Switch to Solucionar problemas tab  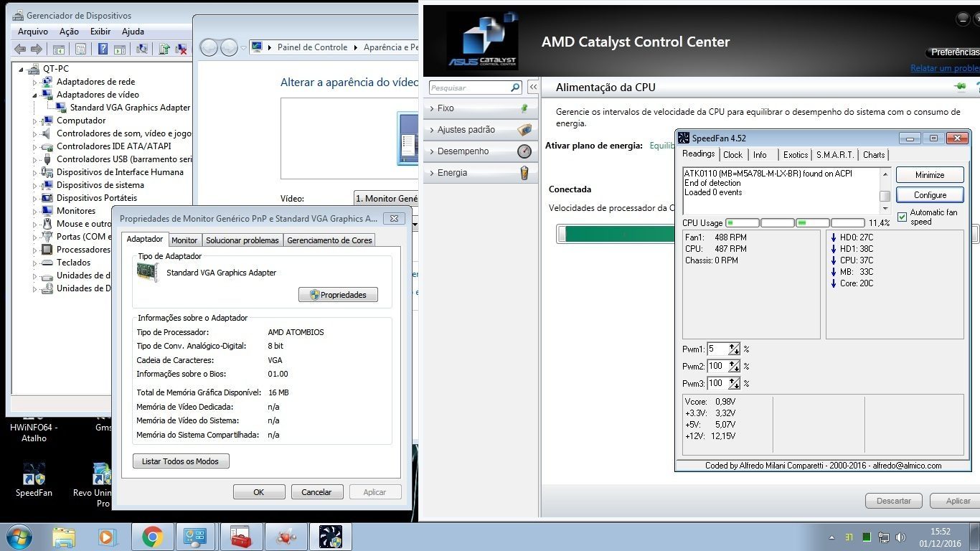click(242, 240)
